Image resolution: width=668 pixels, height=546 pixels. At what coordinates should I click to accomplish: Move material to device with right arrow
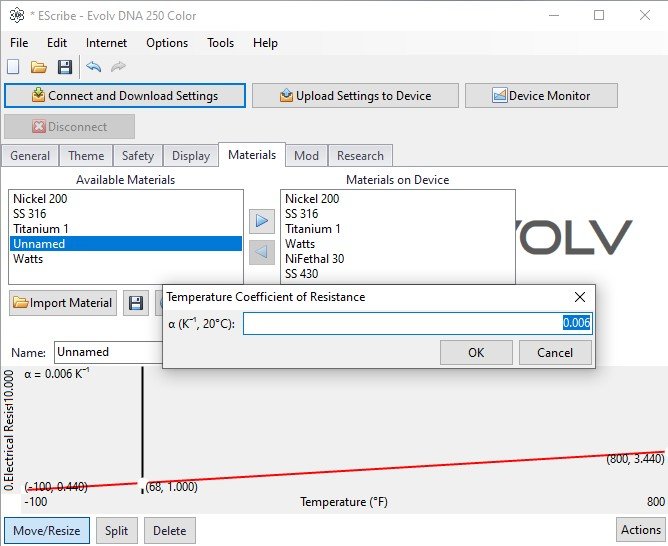262,221
